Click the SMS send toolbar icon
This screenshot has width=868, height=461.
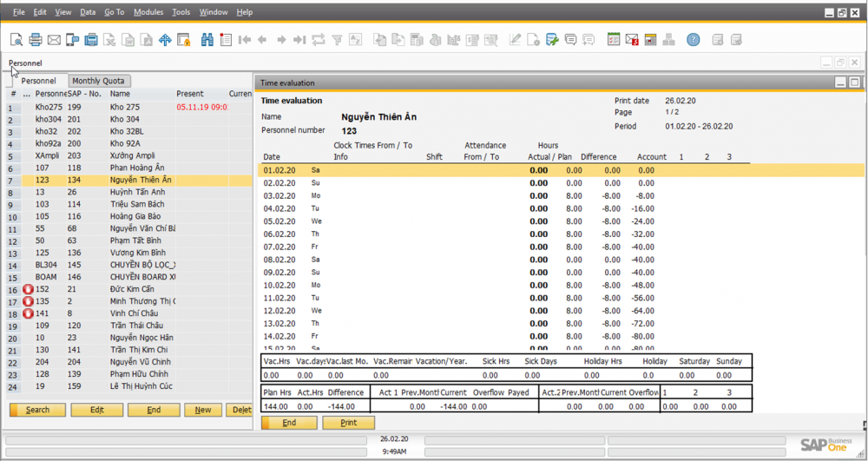(73, 40)
